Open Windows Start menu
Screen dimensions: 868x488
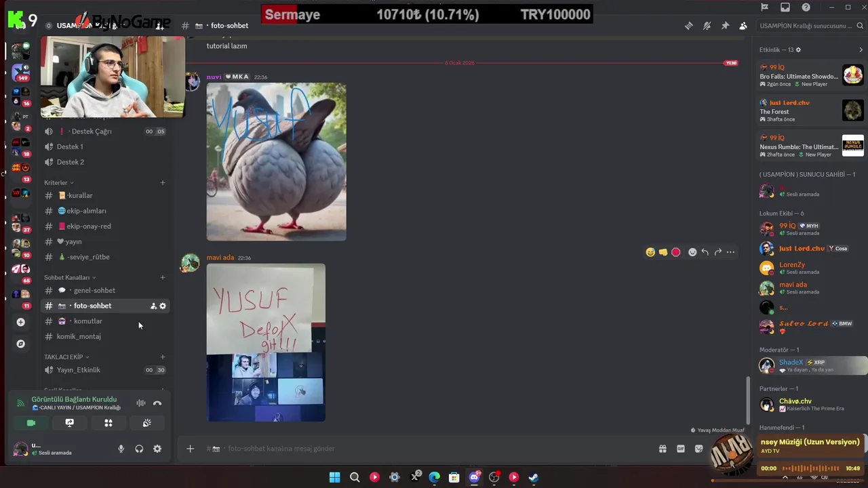(x=334, y=477)
